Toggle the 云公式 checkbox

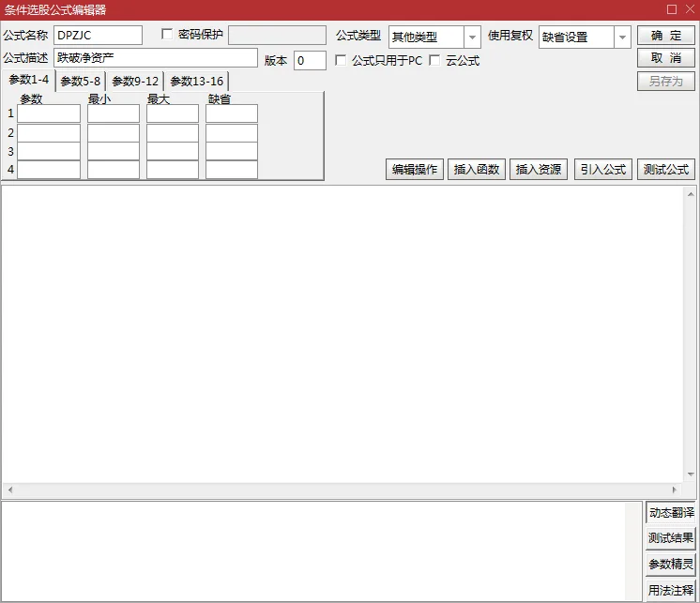coord(434,60)
